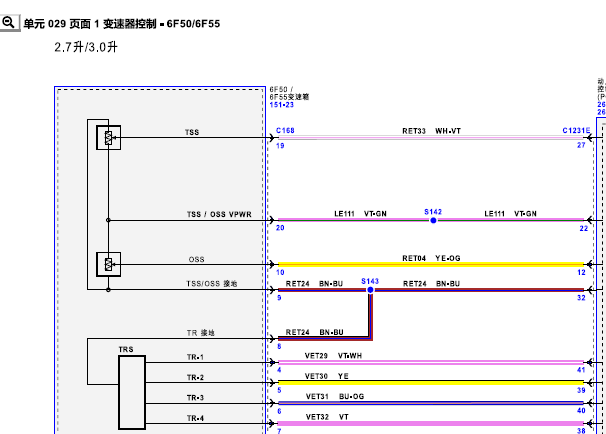Click the OSS signal label
The image size is (606, 434).
(x=196, y=259)
